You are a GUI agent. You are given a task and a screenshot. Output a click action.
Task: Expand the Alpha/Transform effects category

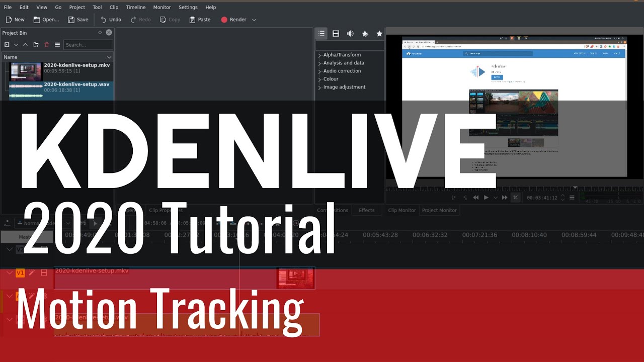point(319,55)
